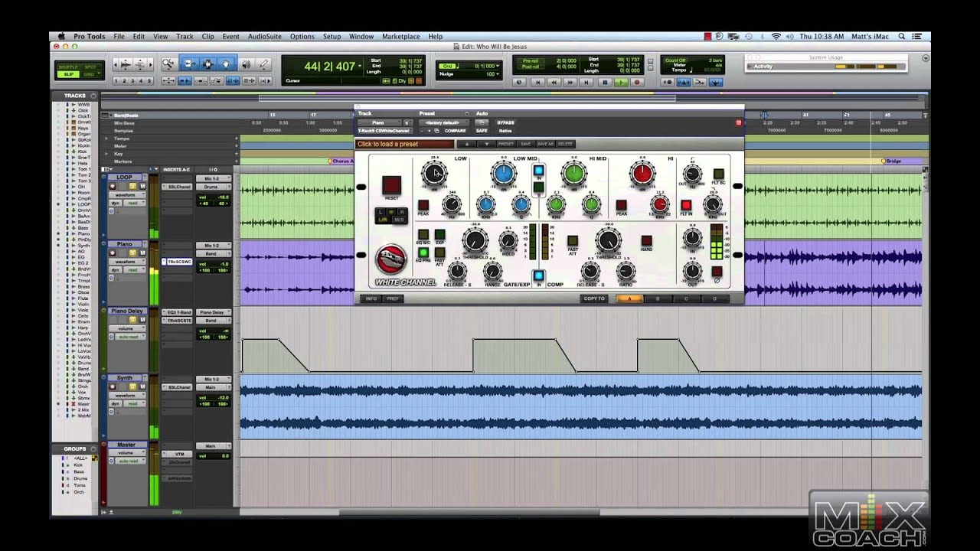Open the T-RackS CSWhiteChannel plugin selector
980x551 pixels.
pos(384,131)
